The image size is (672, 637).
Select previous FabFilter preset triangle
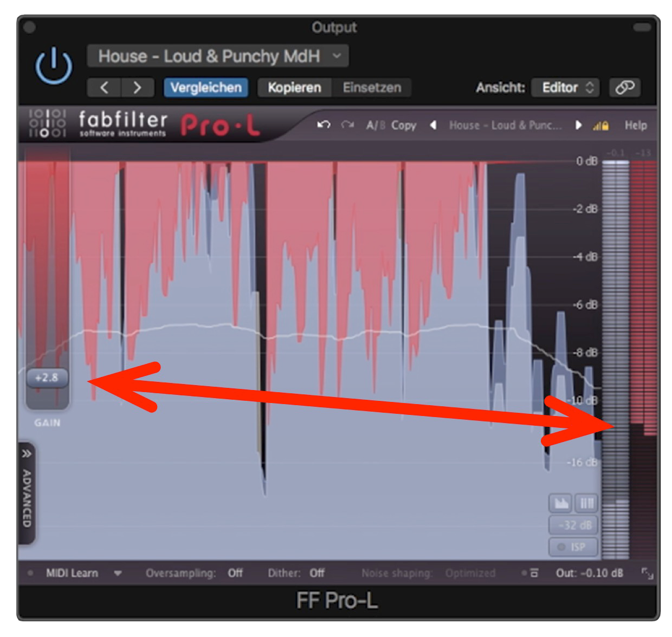433,125
